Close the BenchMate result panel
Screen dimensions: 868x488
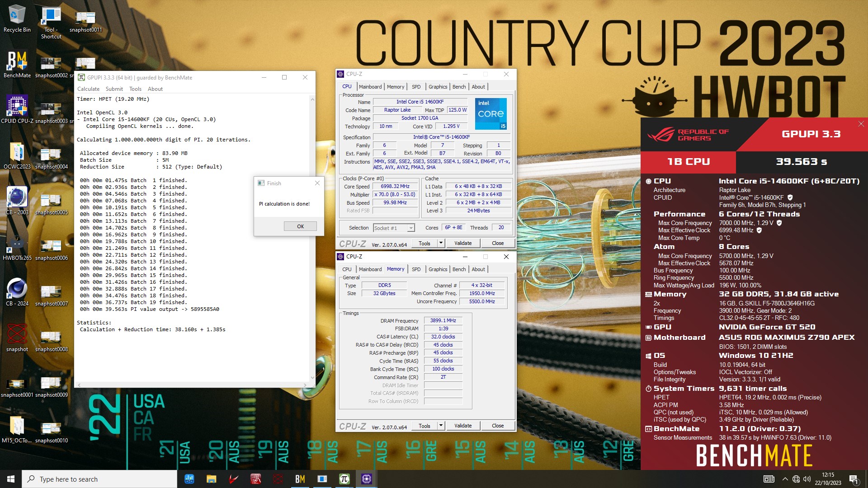click(861, 124)
